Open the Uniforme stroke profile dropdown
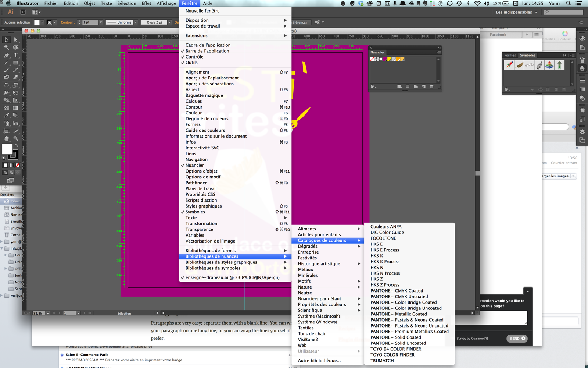The image size is (588, 368). tap(136, 22)
